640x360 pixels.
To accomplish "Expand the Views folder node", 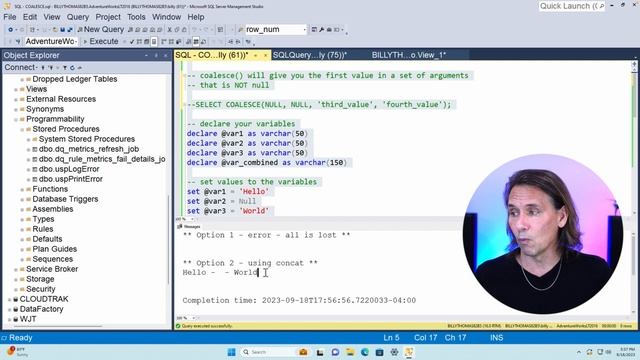I will [16, 89].
